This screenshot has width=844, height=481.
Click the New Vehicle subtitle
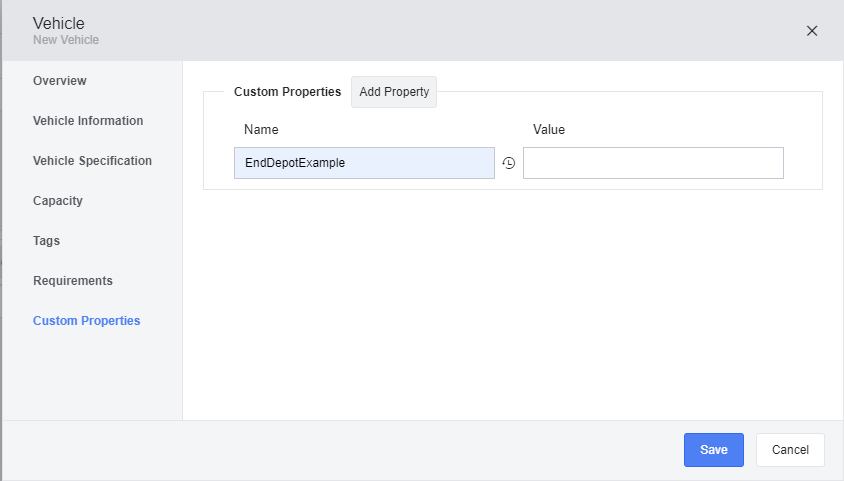click(66, 40)
